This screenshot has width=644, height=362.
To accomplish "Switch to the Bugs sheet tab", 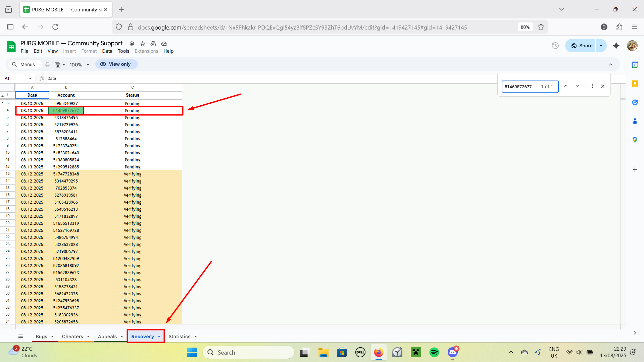I will tap(42, 337).
